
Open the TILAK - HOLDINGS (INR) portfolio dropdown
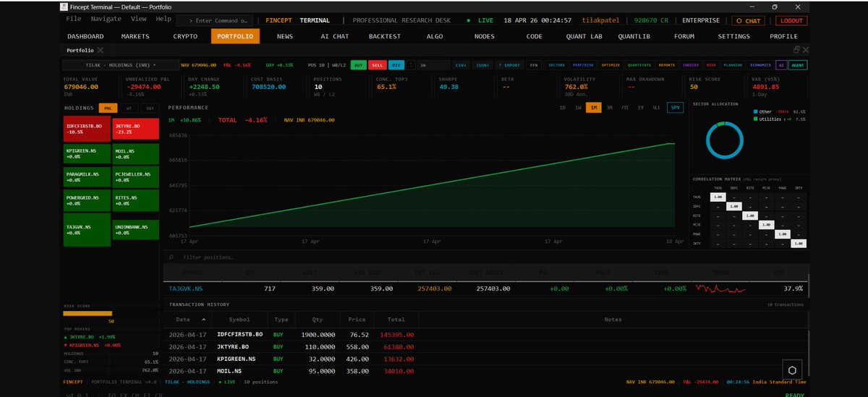(x=121, y=65)
